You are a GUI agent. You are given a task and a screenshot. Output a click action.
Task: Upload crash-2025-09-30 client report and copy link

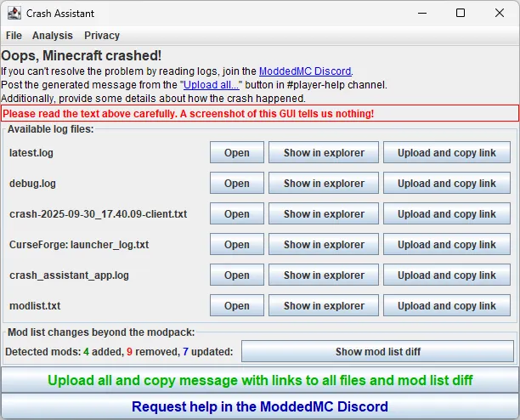point(446,214)
